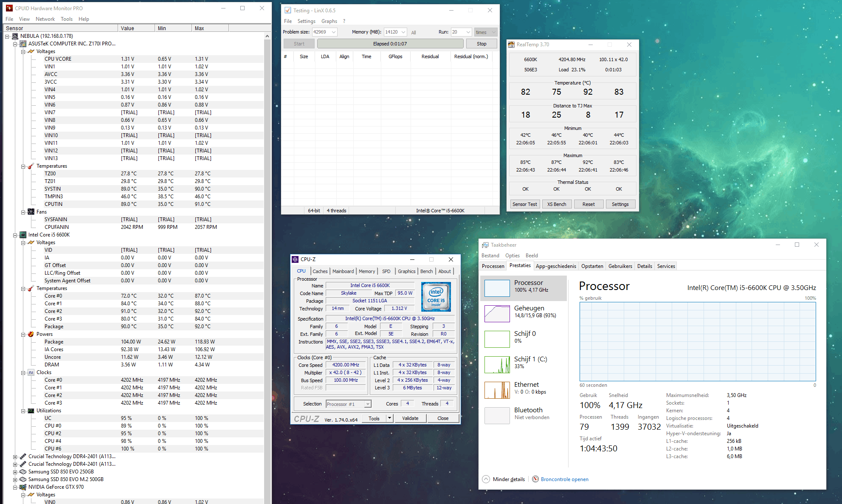Select the Geheugen usage thumbnail in Taakbeheer
This screenshot has height=504, width=842.
497,314
